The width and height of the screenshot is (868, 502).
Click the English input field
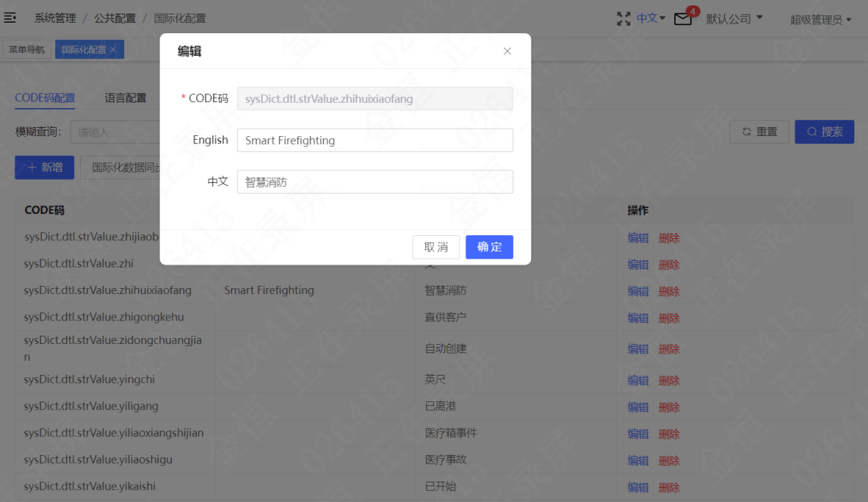pos(375,141)
